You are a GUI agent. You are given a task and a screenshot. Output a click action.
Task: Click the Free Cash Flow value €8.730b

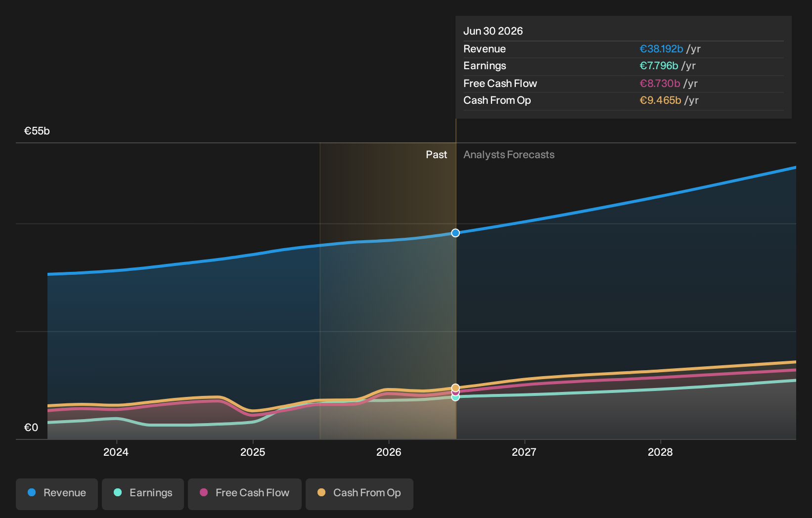[660, 84]
